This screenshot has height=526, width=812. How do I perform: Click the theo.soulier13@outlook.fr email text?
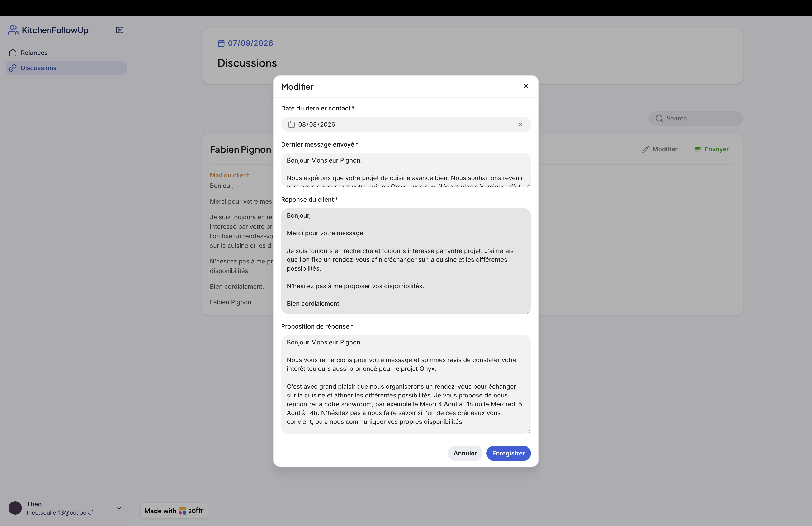point(61,513)
